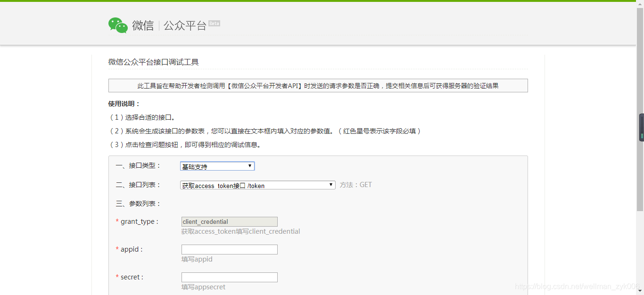This screenshot has width=644, height=295.
Task: Click the 使用说明： label
Action: click(x=124, y=104)
